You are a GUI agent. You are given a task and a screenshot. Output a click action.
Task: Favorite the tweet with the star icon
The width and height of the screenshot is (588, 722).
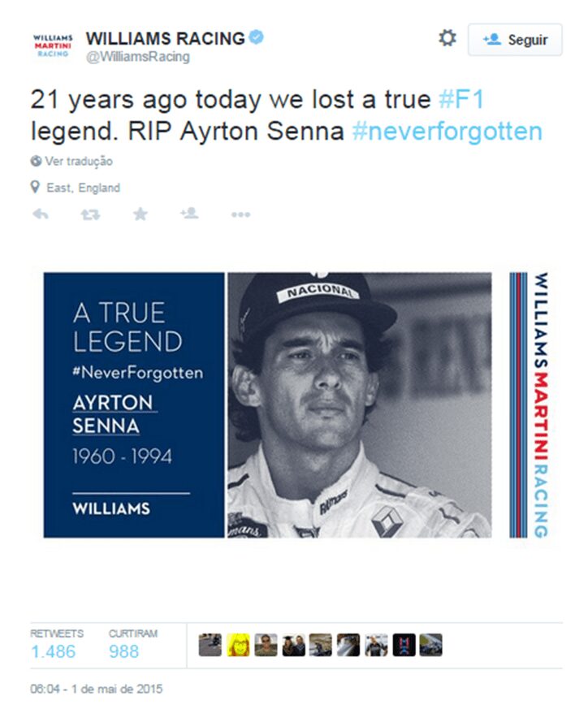(x=141, y=214)
